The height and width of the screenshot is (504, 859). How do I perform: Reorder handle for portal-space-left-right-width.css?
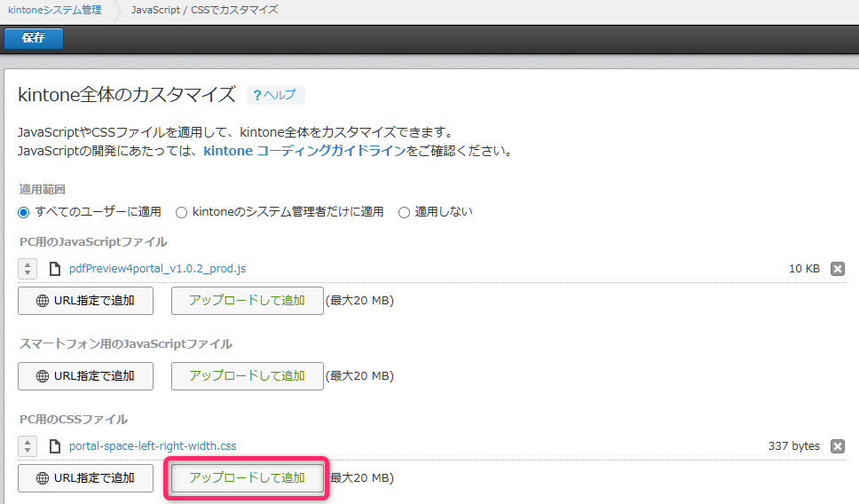pyautogui.click(x=28, y=446)
